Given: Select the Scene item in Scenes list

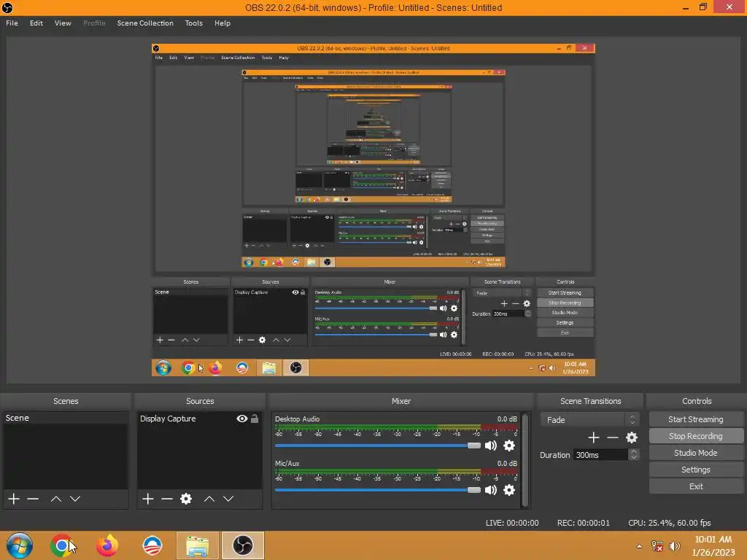Looking at the screenshot, I should [x=66, y=418].
